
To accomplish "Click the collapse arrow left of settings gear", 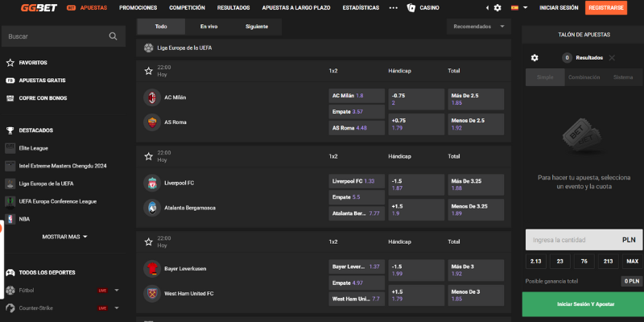I will coord(487,8).
